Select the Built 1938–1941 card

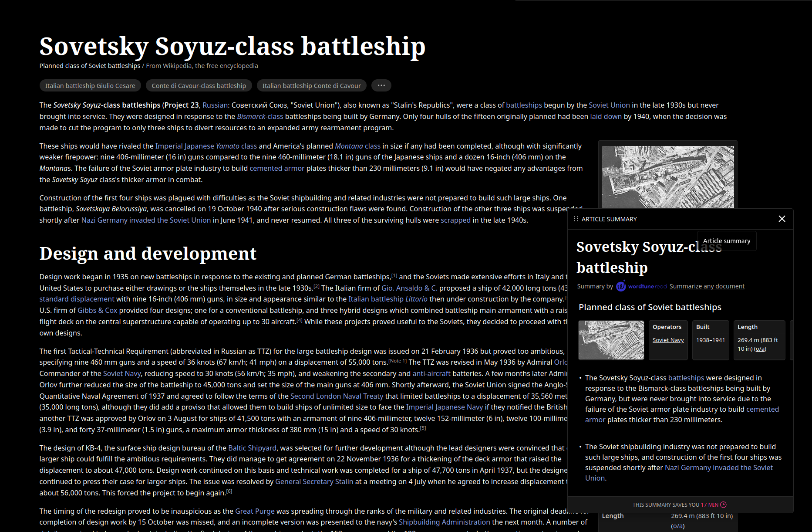coord(711,340)
